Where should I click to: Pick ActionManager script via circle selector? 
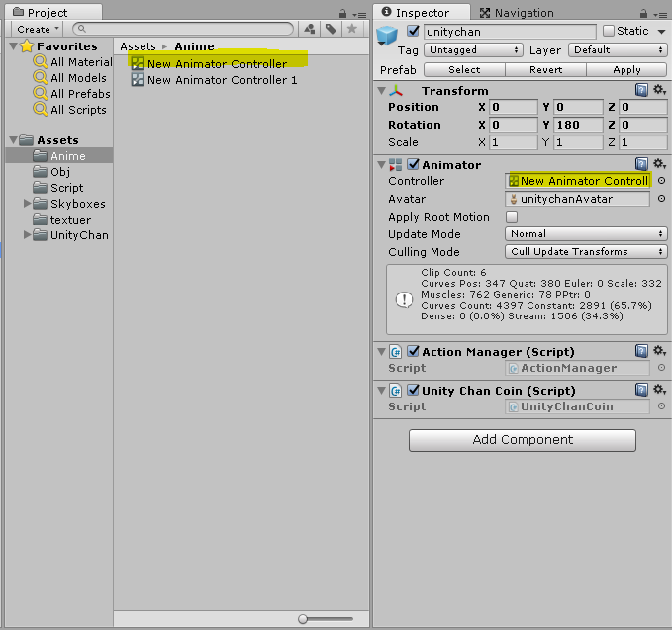pyautogui.click(x=661, y=368)
